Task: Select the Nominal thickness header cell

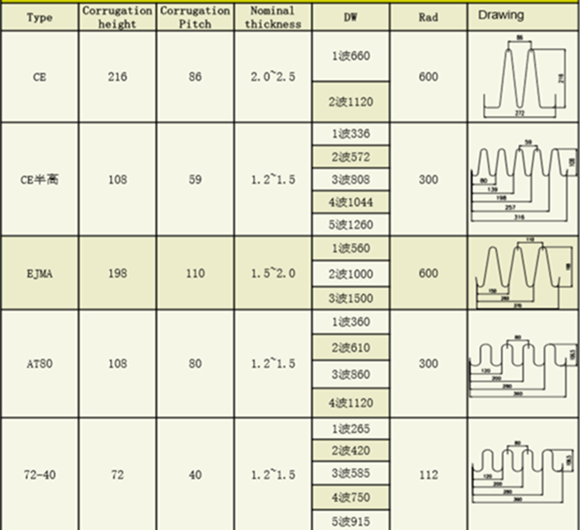Action: [x=273, y=17]
